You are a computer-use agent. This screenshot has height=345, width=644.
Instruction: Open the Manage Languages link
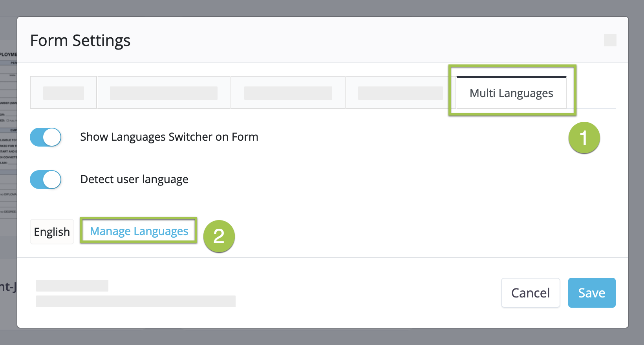139,231
